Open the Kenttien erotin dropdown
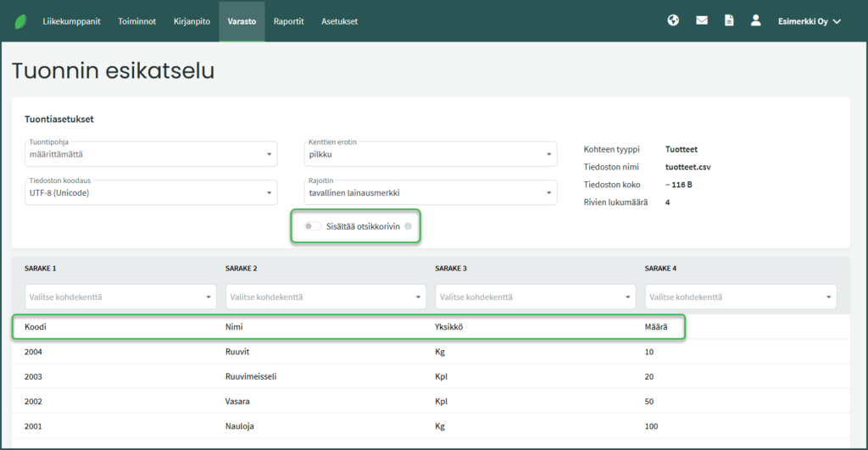 tap(430, 154)
